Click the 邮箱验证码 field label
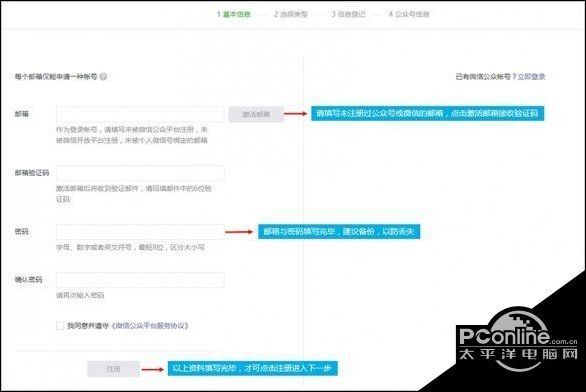This screenshot has height=392, width=586. (x=32, y=173)
